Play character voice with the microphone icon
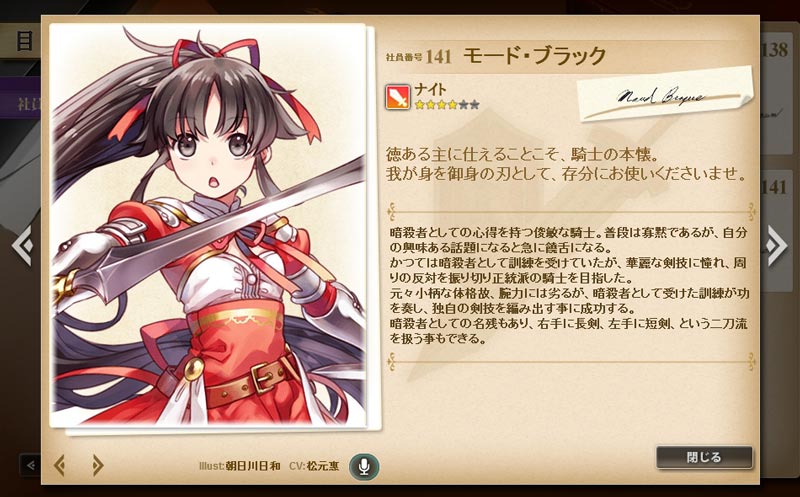The width and height of the screenshot is (800, 497). (364, 466)
